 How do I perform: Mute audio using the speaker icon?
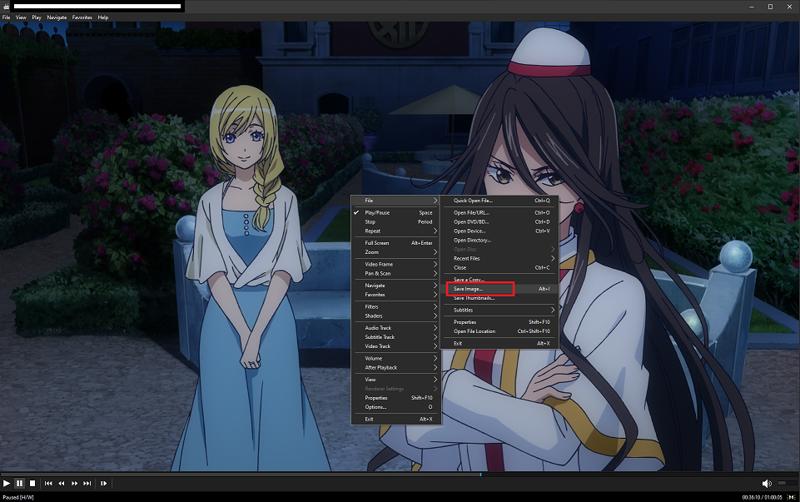coord(766,483)
